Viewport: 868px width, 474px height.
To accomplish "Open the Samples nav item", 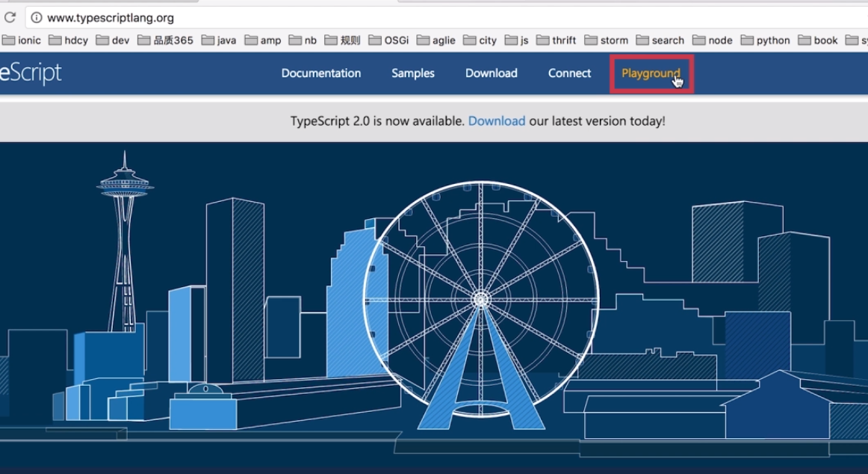I will pyautogui.click(x=413, y=73).
